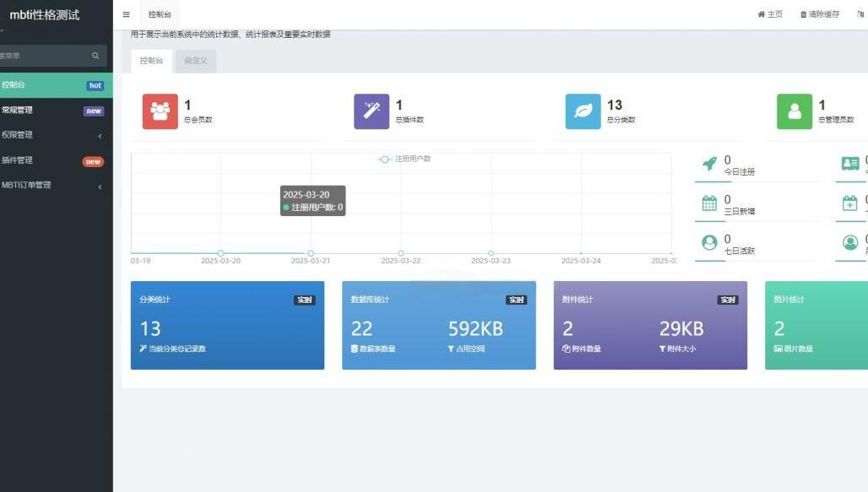This screenshot has height=492, width=868.
Task: Click the green 总管理员数 admin icon
Action: [794, 110]
